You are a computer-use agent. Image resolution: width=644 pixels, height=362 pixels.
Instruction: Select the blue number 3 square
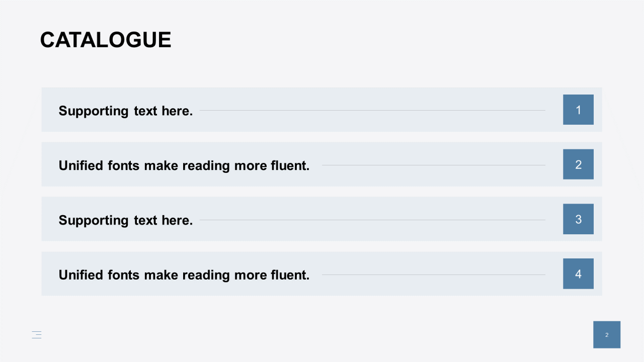pos(578,219)
